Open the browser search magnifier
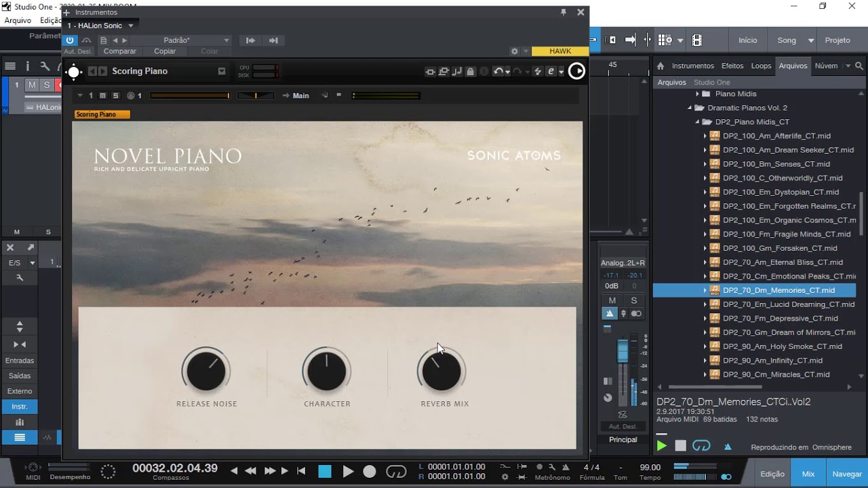Image resolution: width=868 pixels, height=488 pixels. click(x=859, y=66)
